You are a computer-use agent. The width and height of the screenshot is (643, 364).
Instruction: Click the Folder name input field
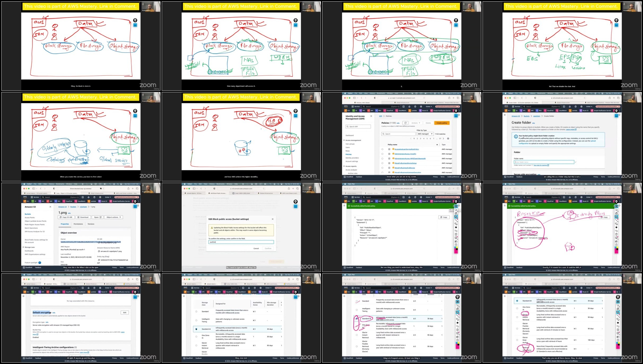(x=544, y=162)
